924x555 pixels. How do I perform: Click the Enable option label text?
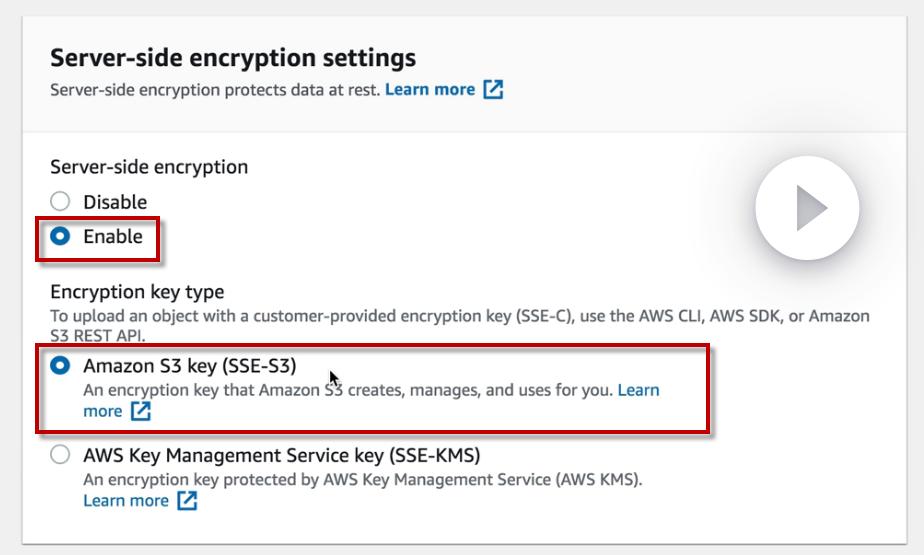pyautogui.click(x=113, y=237)
